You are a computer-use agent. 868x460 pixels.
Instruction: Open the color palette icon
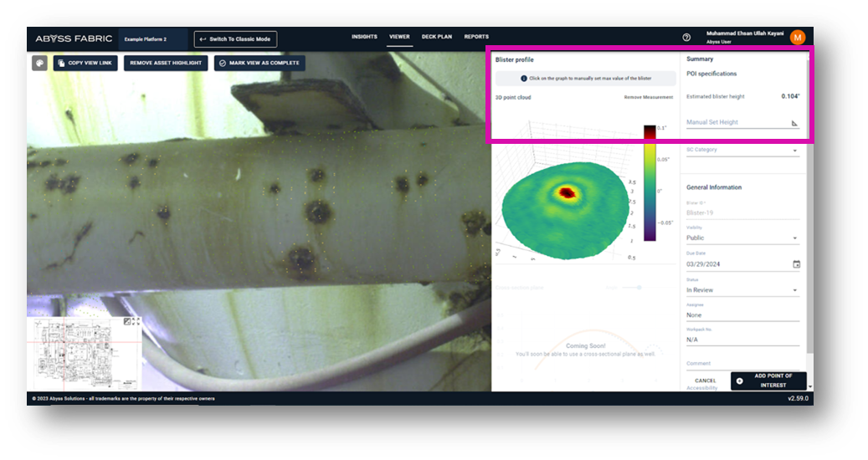pyautogui.click(x=39, y=63)
